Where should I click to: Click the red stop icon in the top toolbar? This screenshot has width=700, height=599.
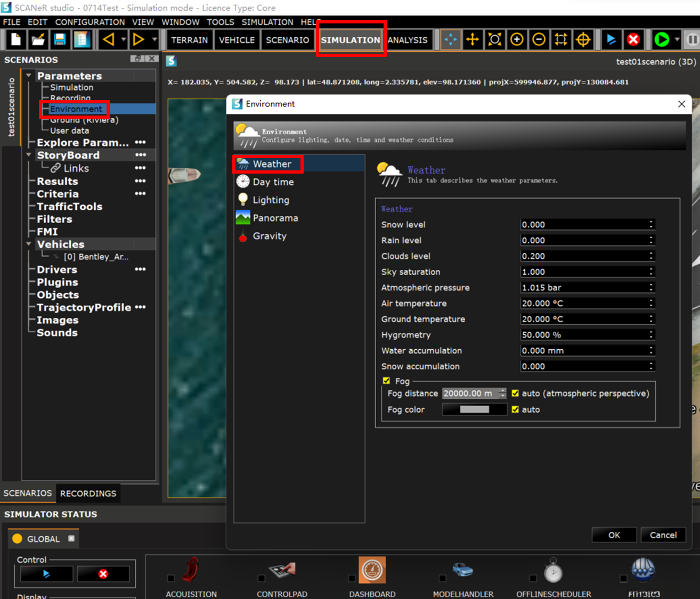coord(633,39)
